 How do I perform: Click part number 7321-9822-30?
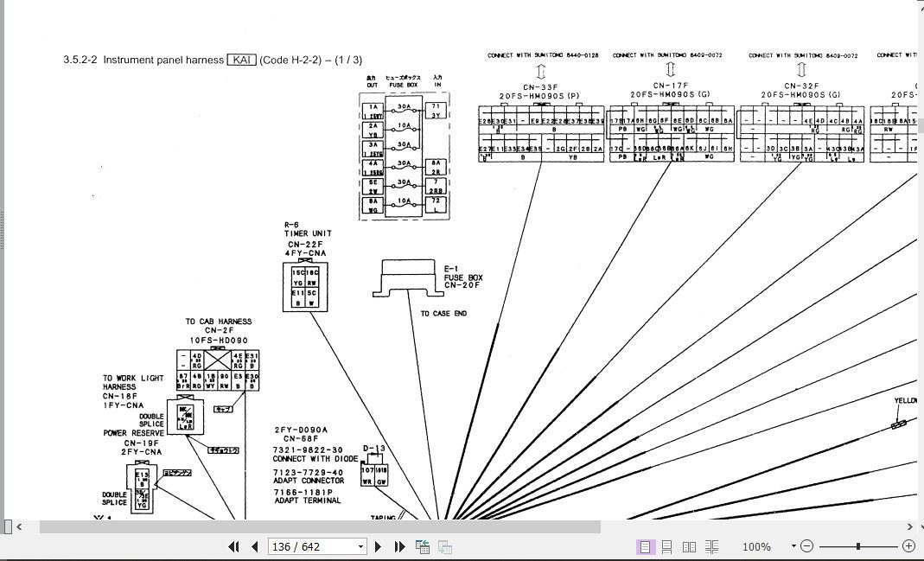(x=308, y=450)
